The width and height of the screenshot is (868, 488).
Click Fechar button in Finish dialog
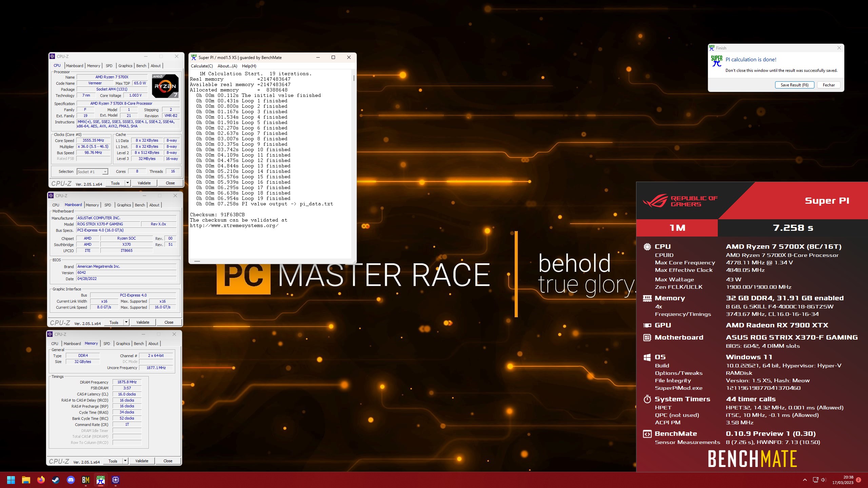pyautogui.click(x=829, y=85)
